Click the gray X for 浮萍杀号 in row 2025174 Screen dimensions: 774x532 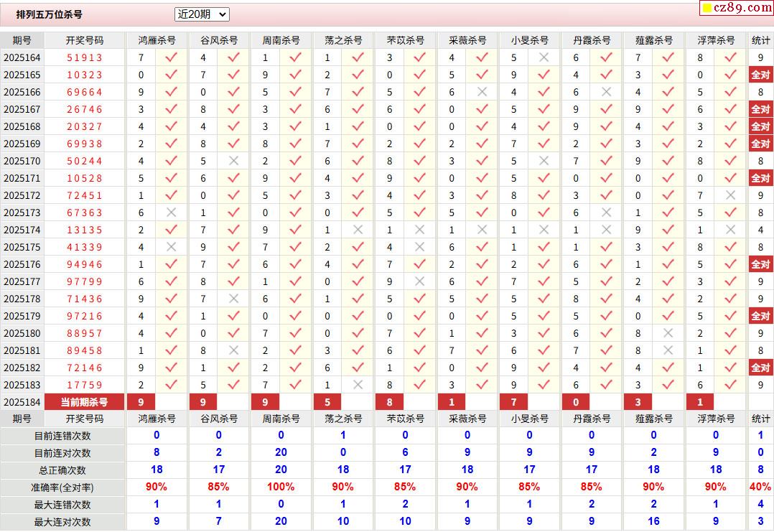(x=731, y=230)
